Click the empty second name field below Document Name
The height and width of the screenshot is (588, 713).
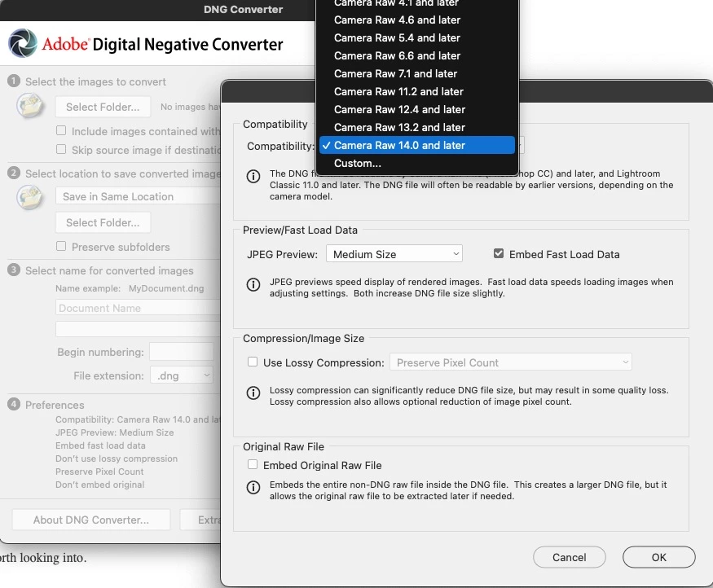click(138, 329)
